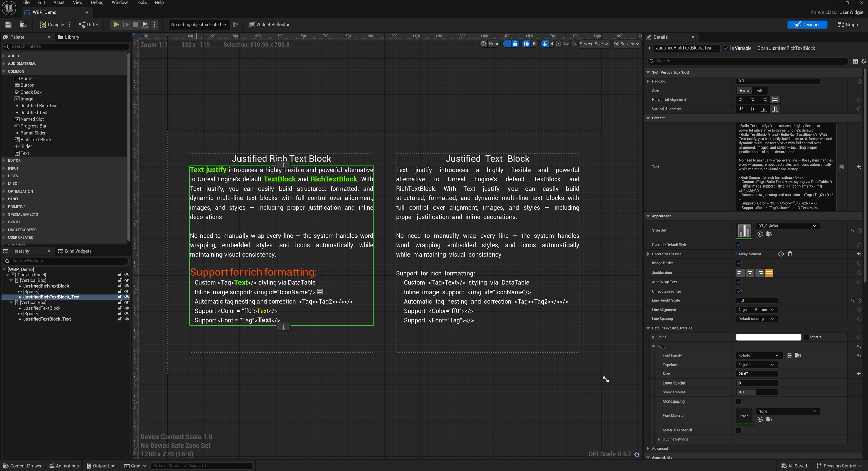Toggle Color Inherit checkbox
868x471 pixels.
[x=807, y=337]
